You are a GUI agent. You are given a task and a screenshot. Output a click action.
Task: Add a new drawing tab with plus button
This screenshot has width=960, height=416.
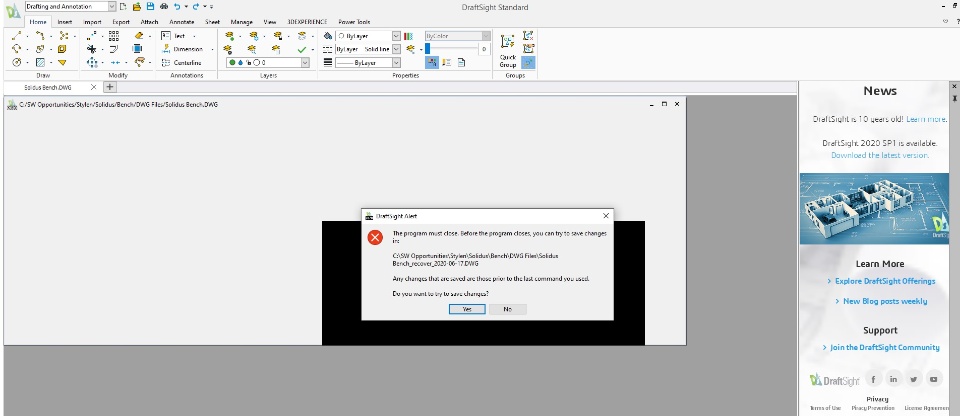click(x=110, y=87)
